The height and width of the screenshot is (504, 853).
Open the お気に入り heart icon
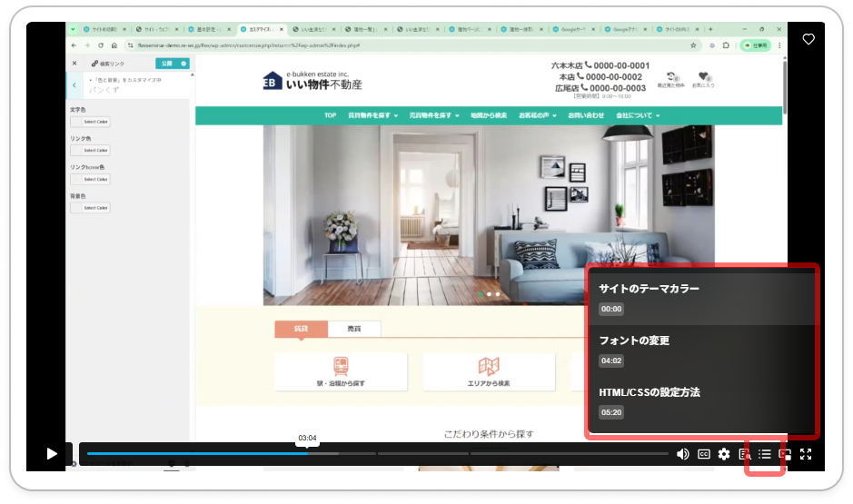pos(703,80)
